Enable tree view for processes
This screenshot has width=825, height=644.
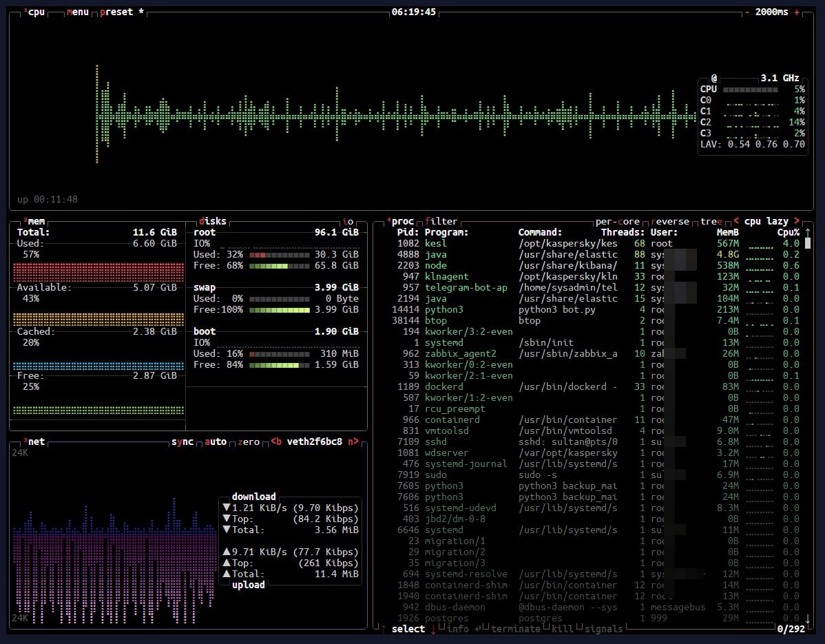coord(711,221)
